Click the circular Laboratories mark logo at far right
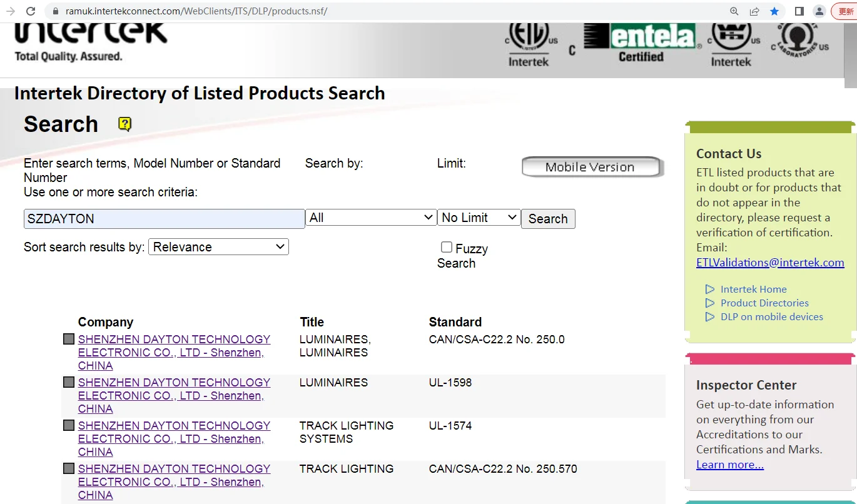The image size is (857, 504). pyautogui.click(x=800, y=40)
